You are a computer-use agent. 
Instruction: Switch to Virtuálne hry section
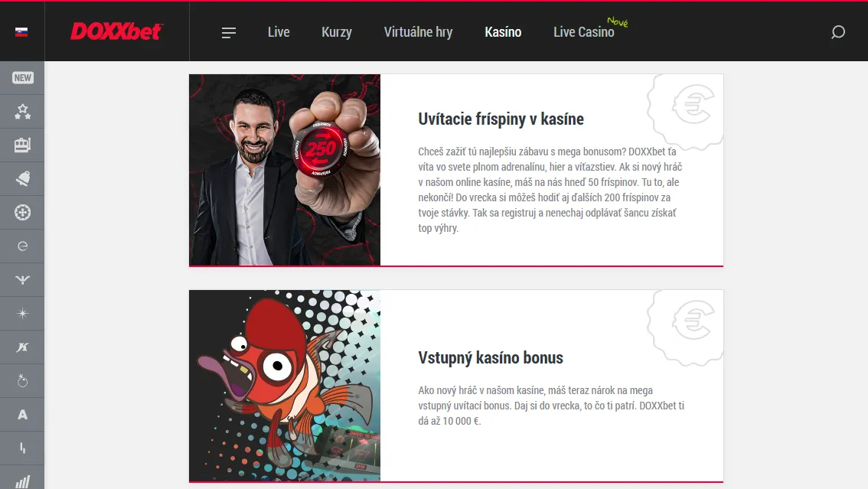419,32
